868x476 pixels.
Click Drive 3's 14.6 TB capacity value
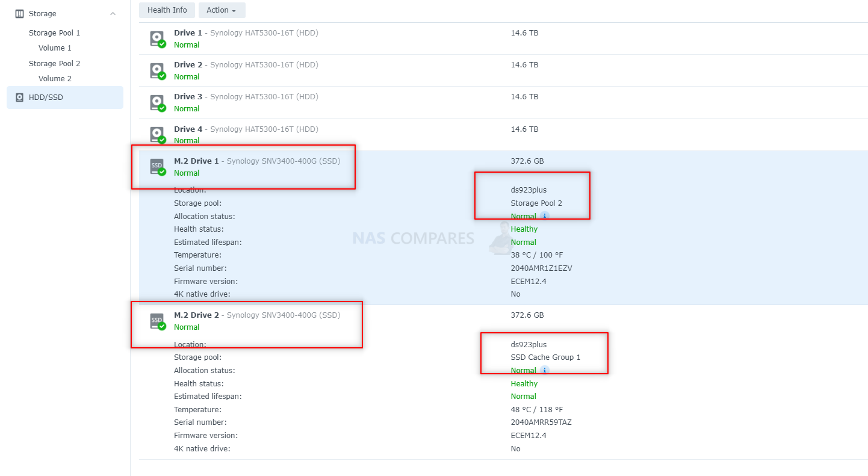pyautogui.click(x=524, y=96)
